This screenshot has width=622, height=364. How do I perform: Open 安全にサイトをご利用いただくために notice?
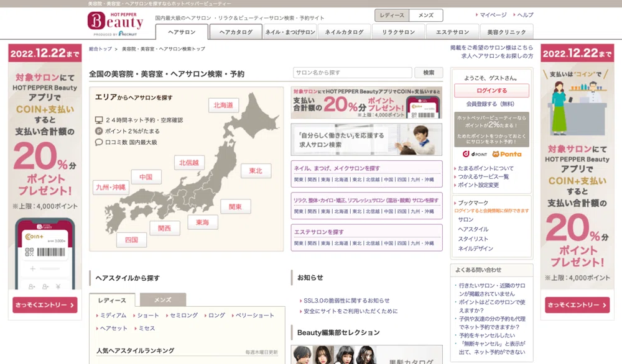pos(351,311)
